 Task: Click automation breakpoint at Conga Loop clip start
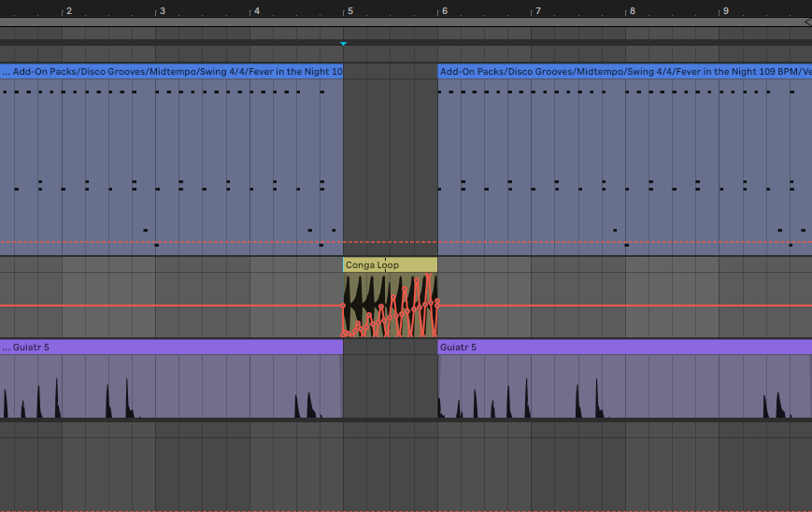[343, 306]
